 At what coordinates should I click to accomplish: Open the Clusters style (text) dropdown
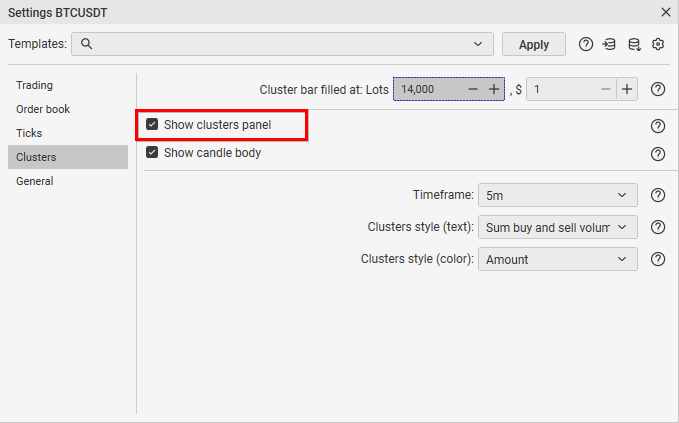558,227
